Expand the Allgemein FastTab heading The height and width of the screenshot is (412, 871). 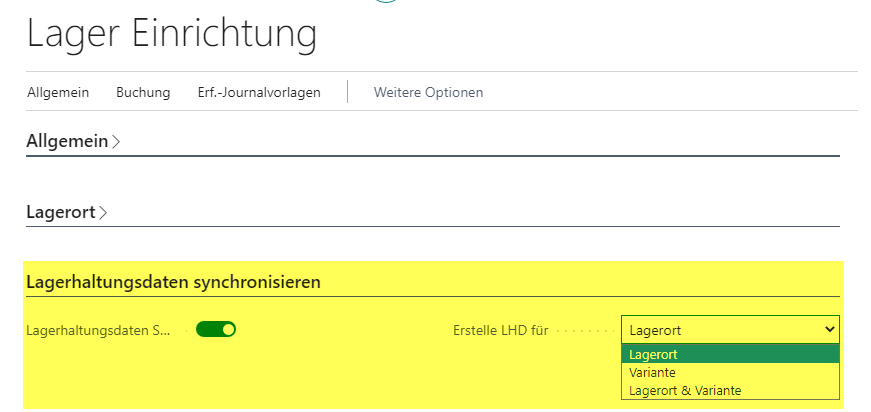click(67, 142)
